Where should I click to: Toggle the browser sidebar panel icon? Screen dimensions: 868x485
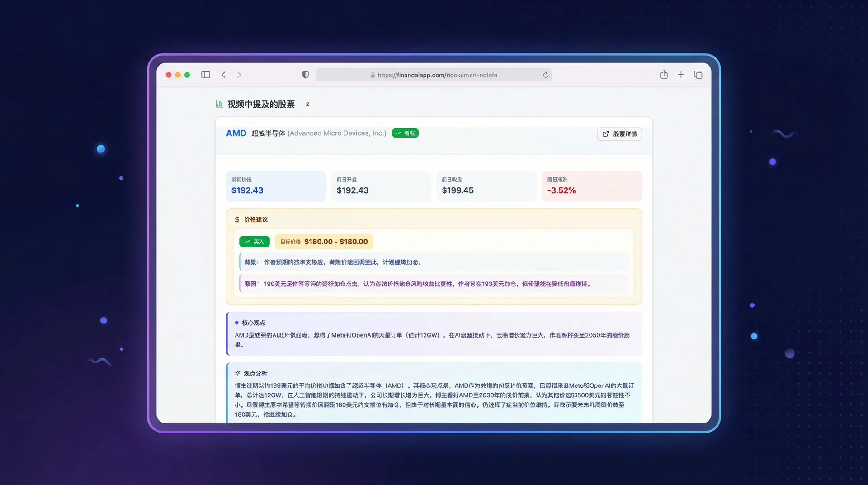pos(206,75)
